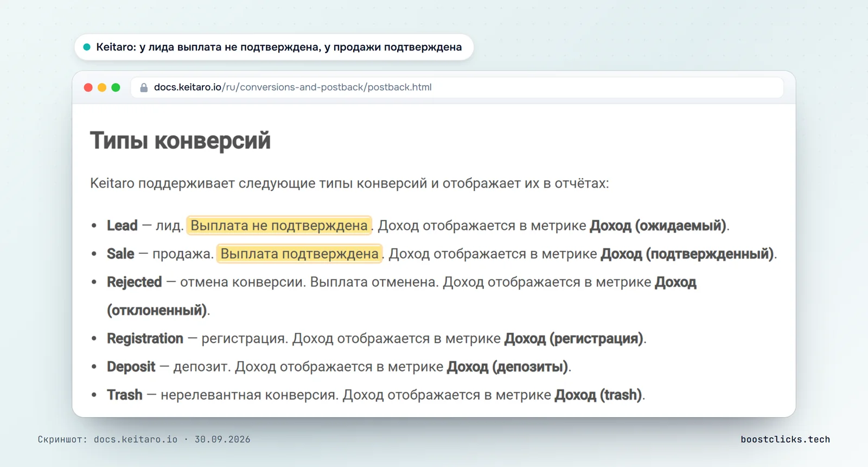Select the bold term "Registration"
The image size is (868, 467).
coord(145,338)
